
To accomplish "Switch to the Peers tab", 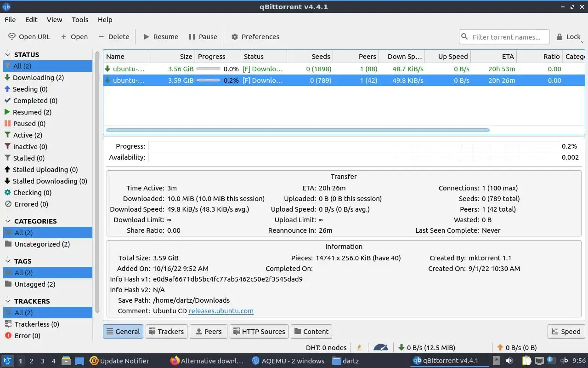I will [x=208, y=332].
